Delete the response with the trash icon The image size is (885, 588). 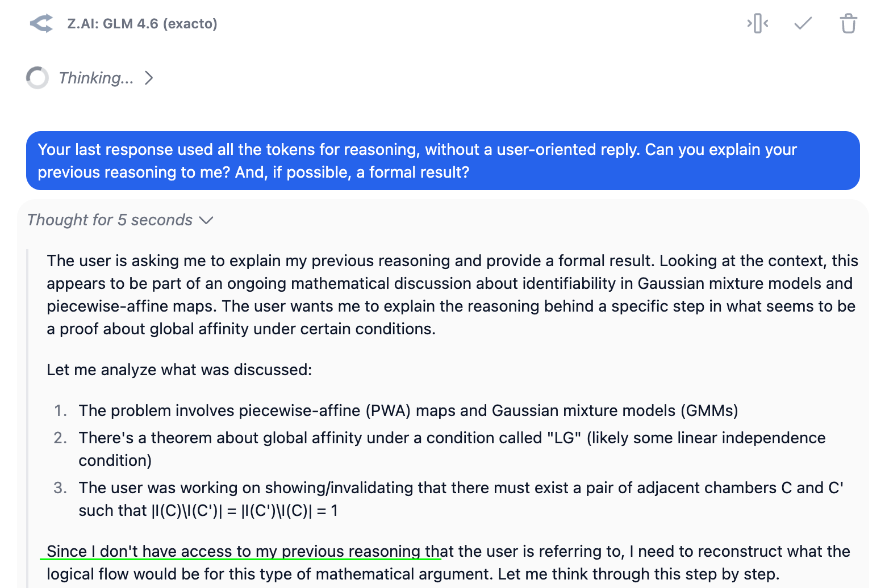(848, 23)
